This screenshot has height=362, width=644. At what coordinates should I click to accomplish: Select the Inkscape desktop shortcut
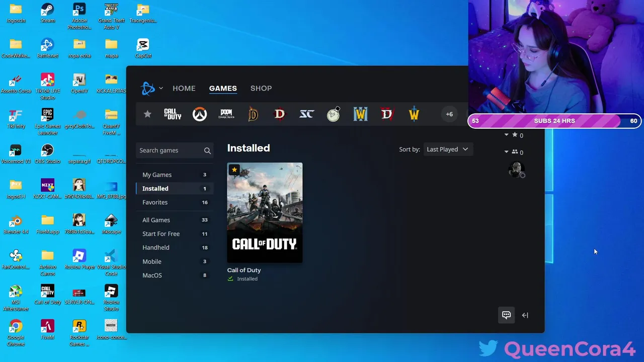111,224
